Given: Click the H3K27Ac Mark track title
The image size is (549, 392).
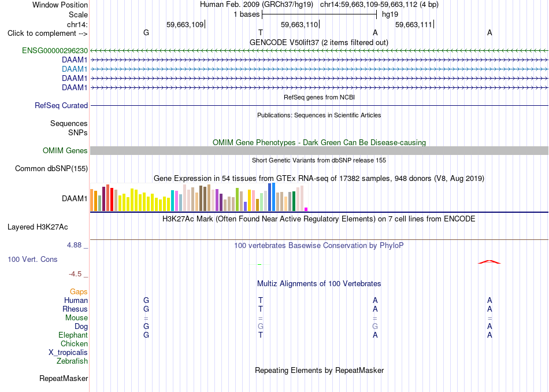Looking at the screenshot, I should 319,219.
